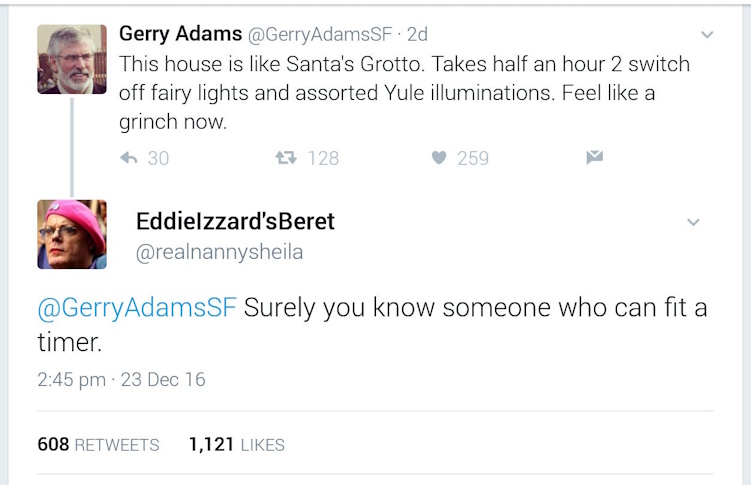Click the @GerryAdamsSF handle in the tweet header
The height and width of the screenshot is (485, 751).
[319, 35]
